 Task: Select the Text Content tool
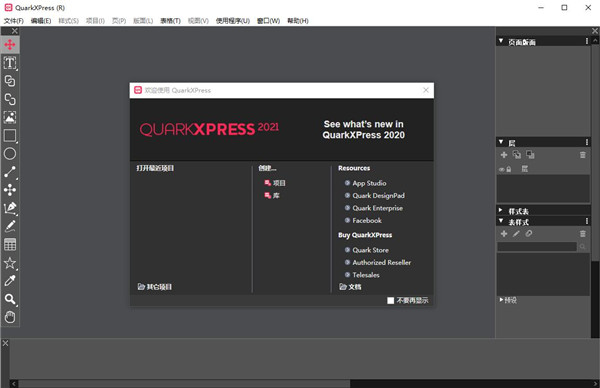pyautogui.click(x=10, y=63)
